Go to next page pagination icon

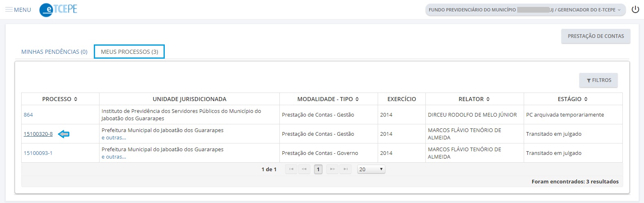tap(332, 169)
